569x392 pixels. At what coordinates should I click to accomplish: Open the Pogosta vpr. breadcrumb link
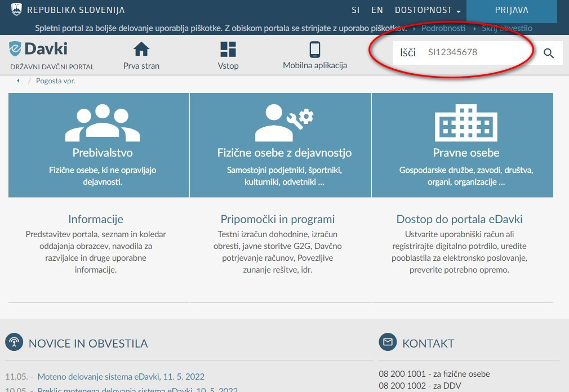point(56,81)
